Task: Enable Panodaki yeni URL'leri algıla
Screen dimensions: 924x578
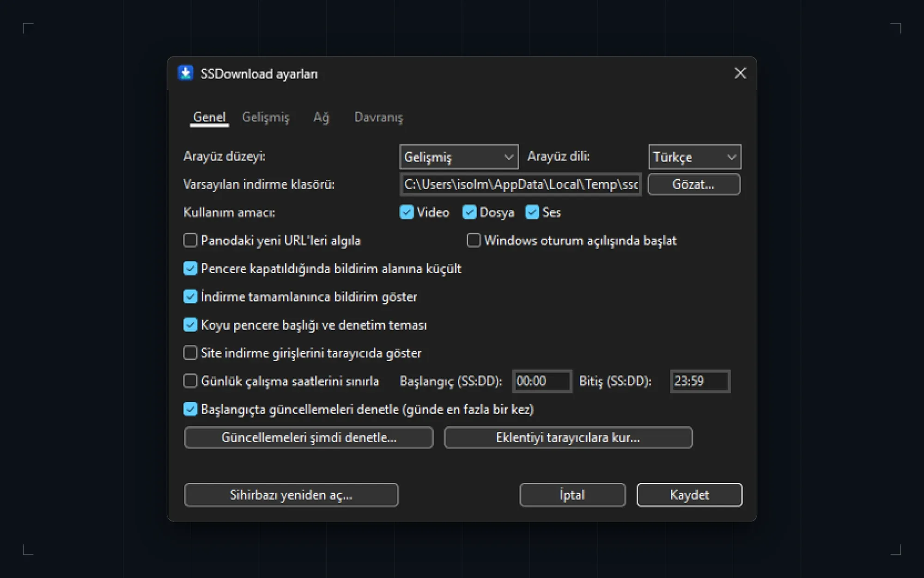Action: pos(190,240)
